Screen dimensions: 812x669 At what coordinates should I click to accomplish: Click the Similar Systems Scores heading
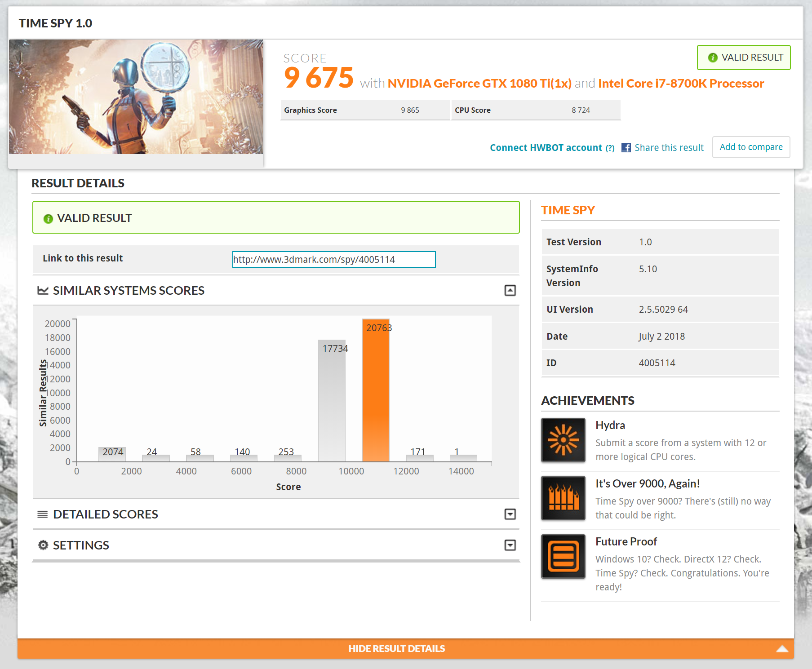129,290
